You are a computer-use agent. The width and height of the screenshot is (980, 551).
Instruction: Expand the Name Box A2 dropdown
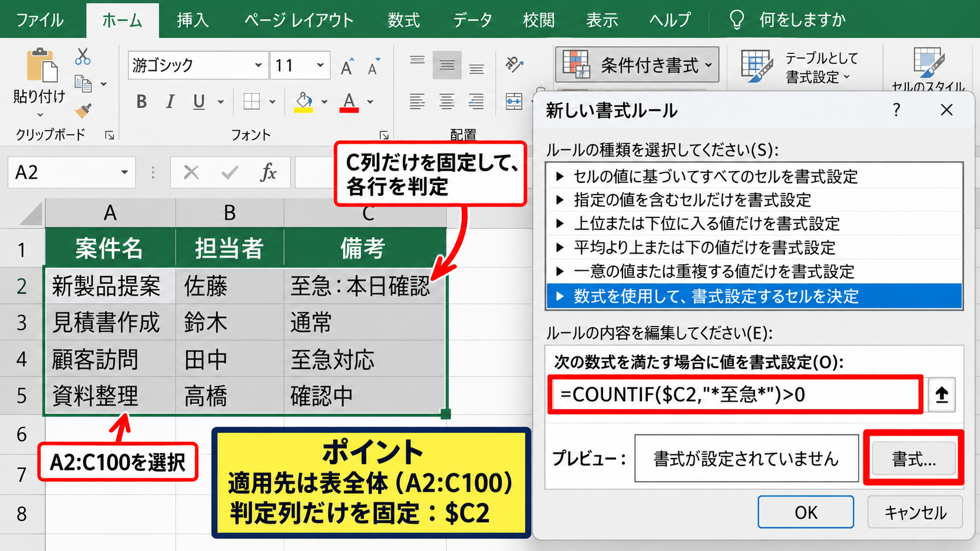click(124, 172)
